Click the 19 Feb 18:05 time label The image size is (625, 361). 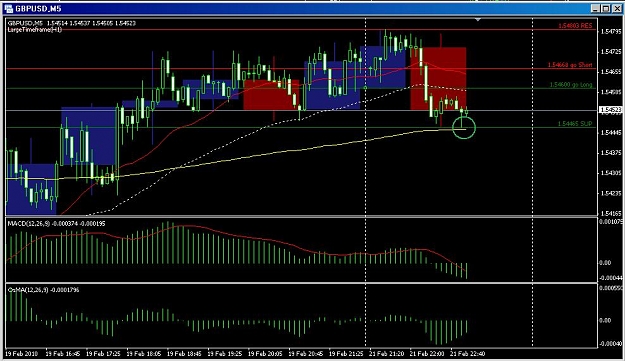(143, 353)
